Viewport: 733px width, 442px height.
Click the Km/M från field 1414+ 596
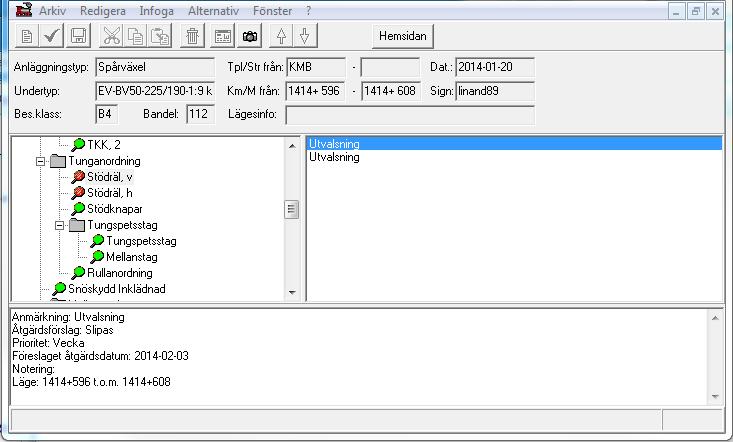pyautogui.click(x=316, y=91)
